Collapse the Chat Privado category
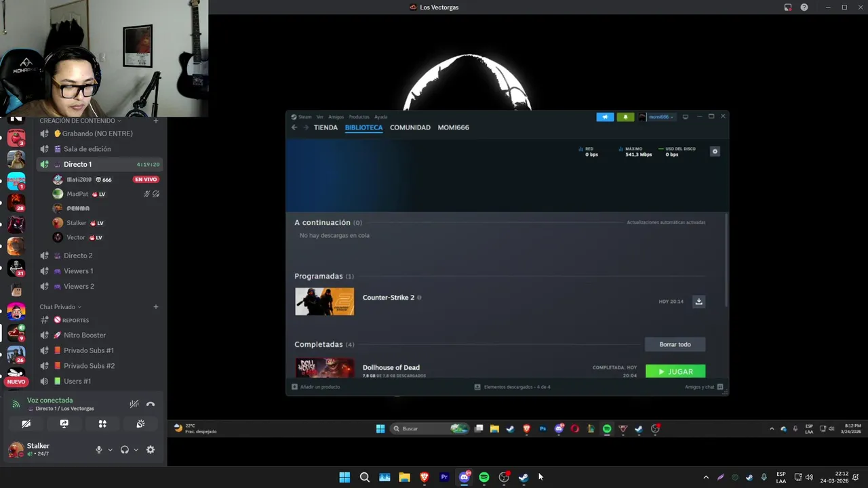868x488 pixels. (60, 307)
